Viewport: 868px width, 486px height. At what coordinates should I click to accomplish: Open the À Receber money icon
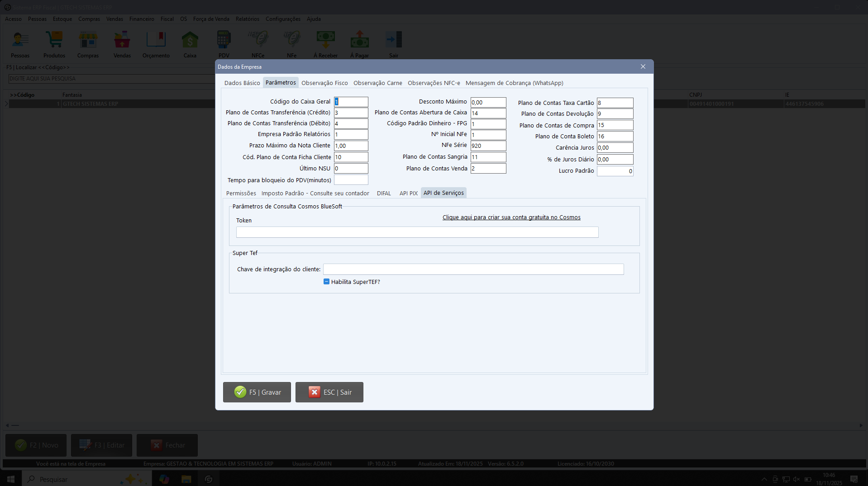tap(325, 44)
